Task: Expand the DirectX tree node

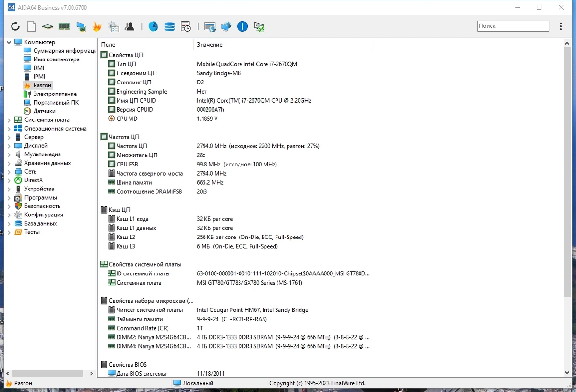Action: 9,180
